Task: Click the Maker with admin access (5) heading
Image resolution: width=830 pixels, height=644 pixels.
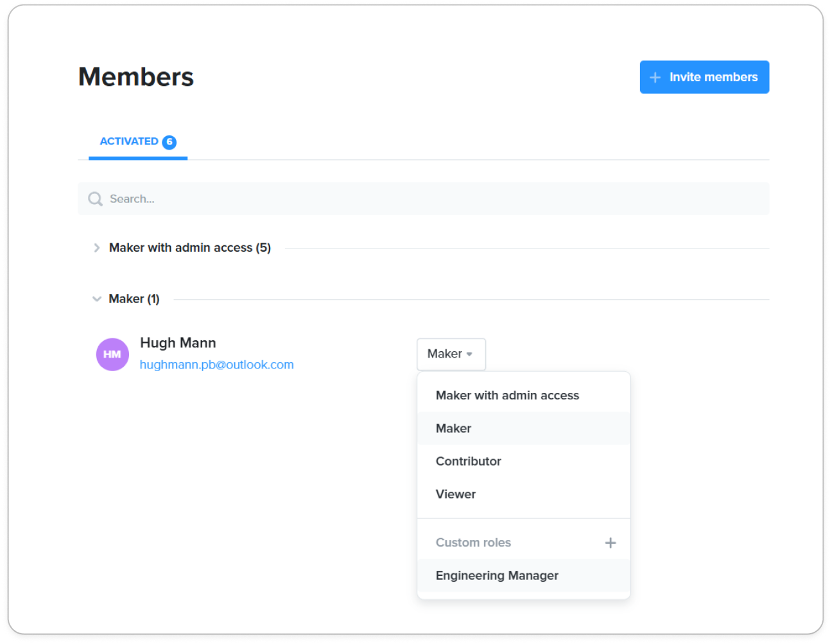Action: (x=189, y=248)
